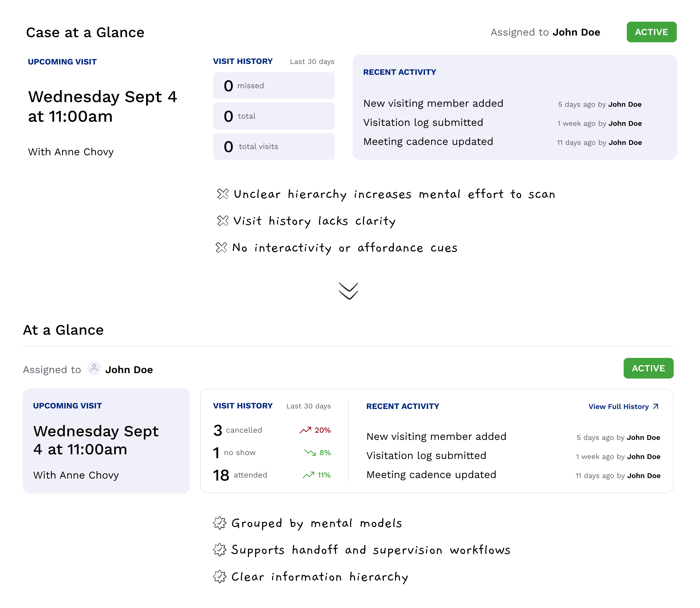
Task: Click the VISIT HISTORY label above the '0 missed' tile
Action: [243, 61]
